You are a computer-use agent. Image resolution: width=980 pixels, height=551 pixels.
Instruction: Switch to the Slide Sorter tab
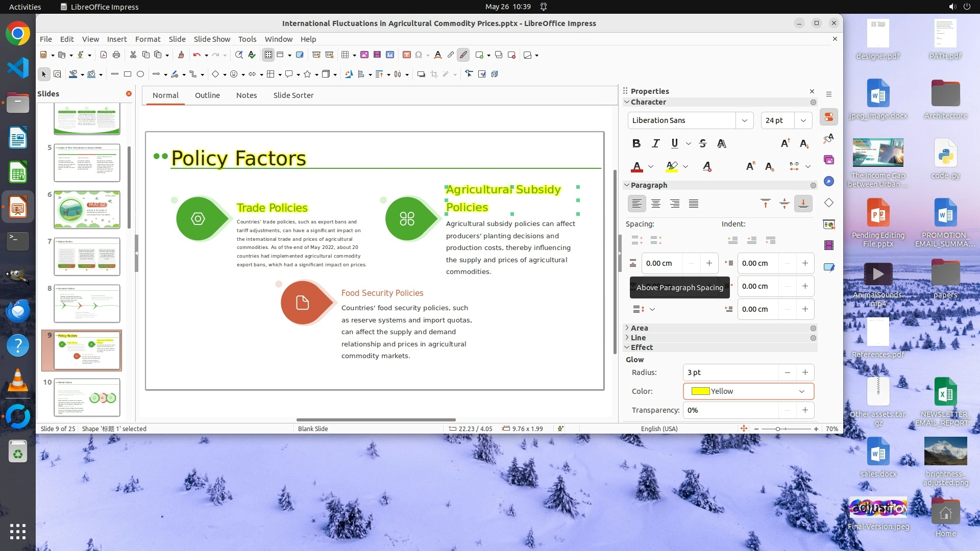[293, 95]
